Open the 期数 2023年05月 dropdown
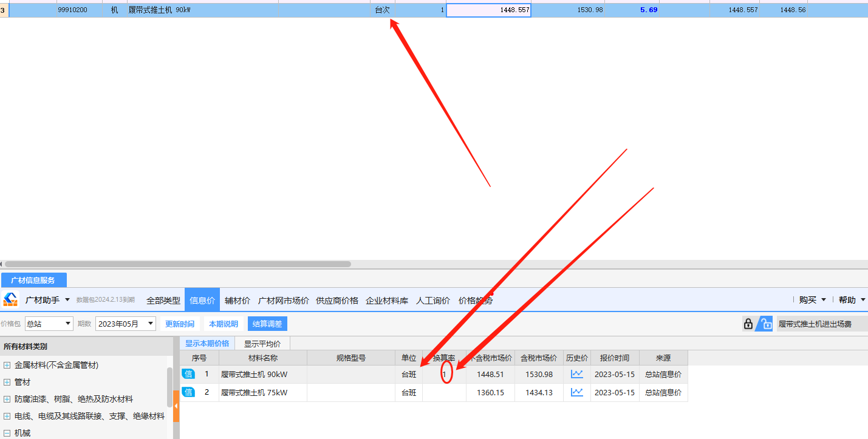Image resolution: width=868 pixels, height=439 pixels. tap(126, 324)
